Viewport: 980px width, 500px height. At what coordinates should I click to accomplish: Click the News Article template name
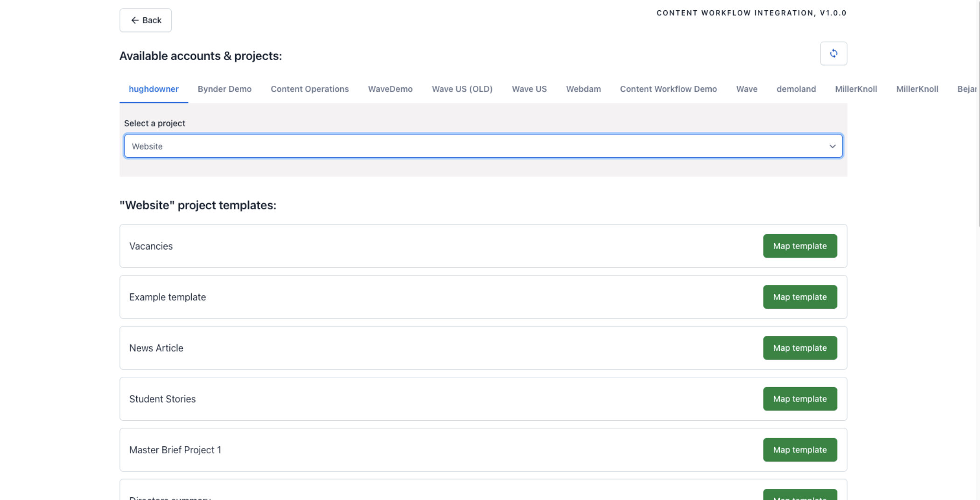[x=156, y=348]
